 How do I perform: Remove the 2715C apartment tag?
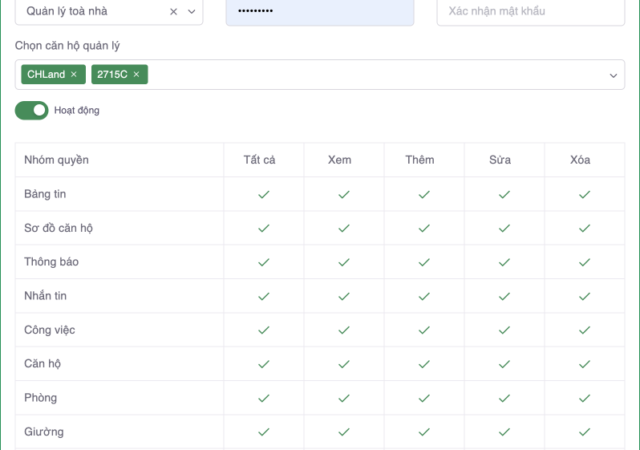136,75
